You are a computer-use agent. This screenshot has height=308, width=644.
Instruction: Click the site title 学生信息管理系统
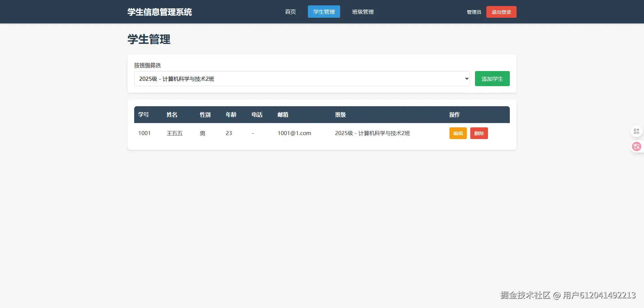[159, 12]
